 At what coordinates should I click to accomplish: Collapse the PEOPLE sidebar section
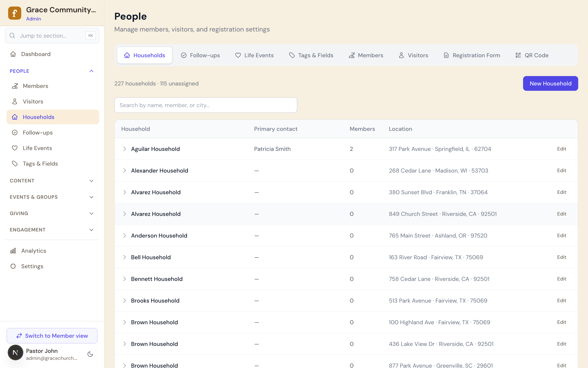(x=52, y=71)
